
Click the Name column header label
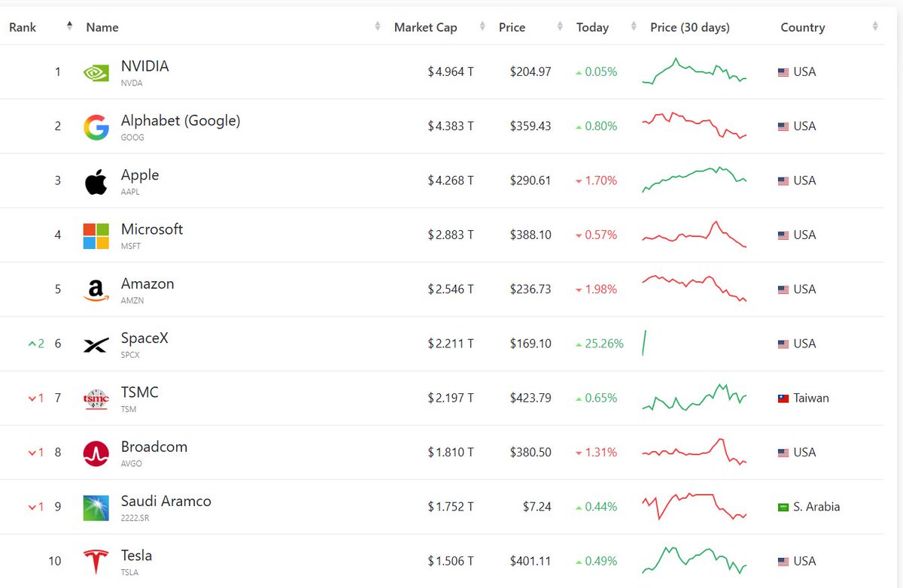tap(102, 27)
